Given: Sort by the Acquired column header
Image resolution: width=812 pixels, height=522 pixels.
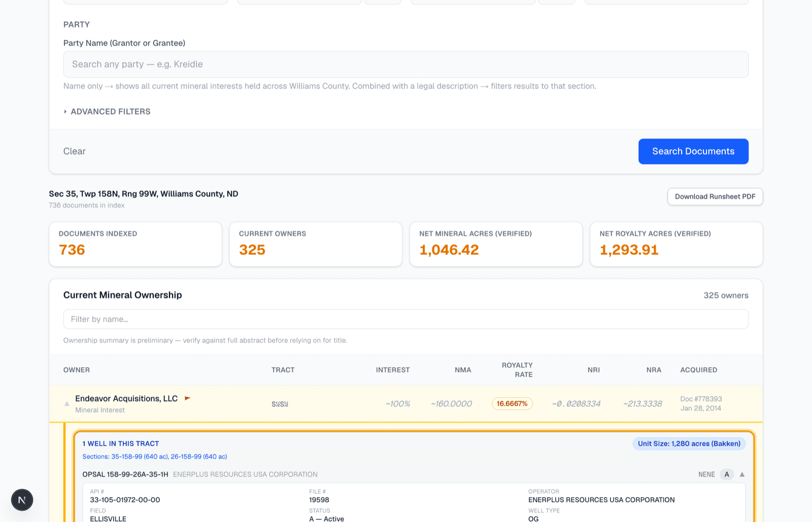Looking at the screenshot, I should pyautogui.click(x=699, y=370).
